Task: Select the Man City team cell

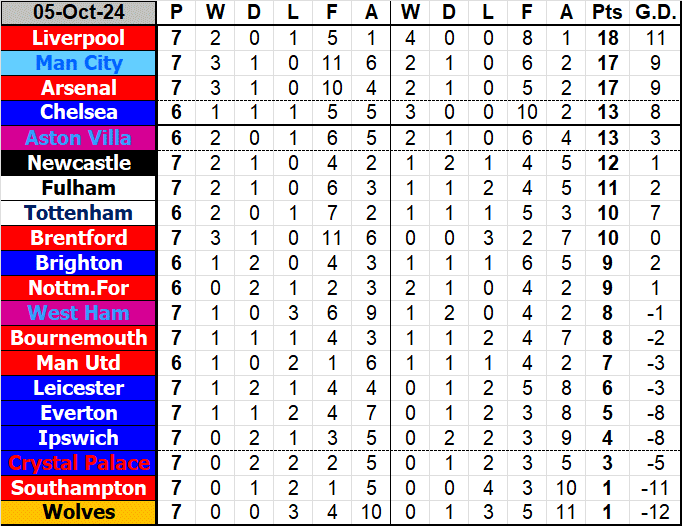Action: (79, 63)
